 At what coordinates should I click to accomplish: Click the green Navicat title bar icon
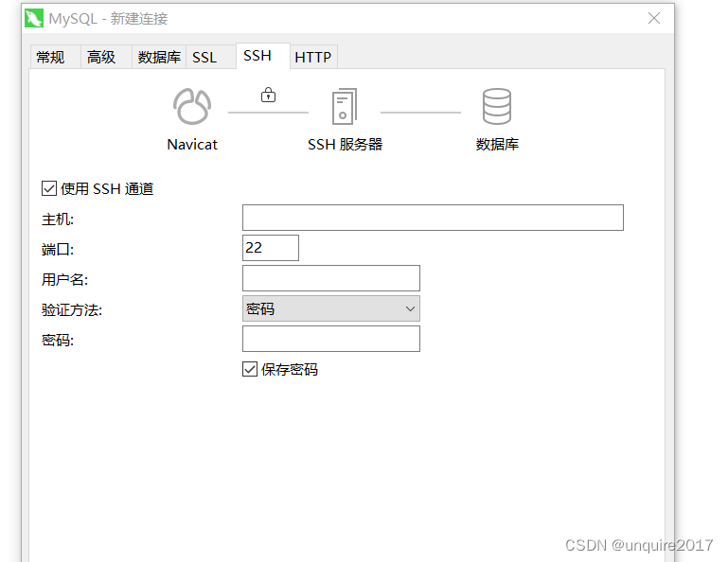click(x=34, y=19)
